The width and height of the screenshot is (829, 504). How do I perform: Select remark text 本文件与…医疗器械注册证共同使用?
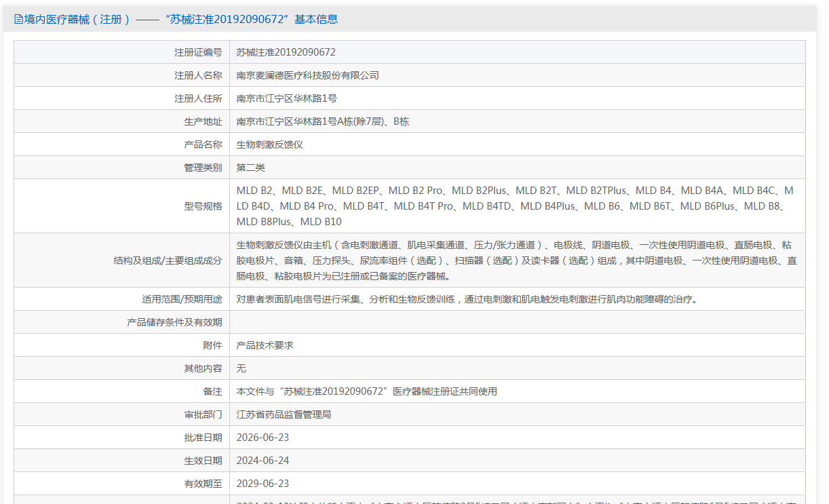(366, 391)
